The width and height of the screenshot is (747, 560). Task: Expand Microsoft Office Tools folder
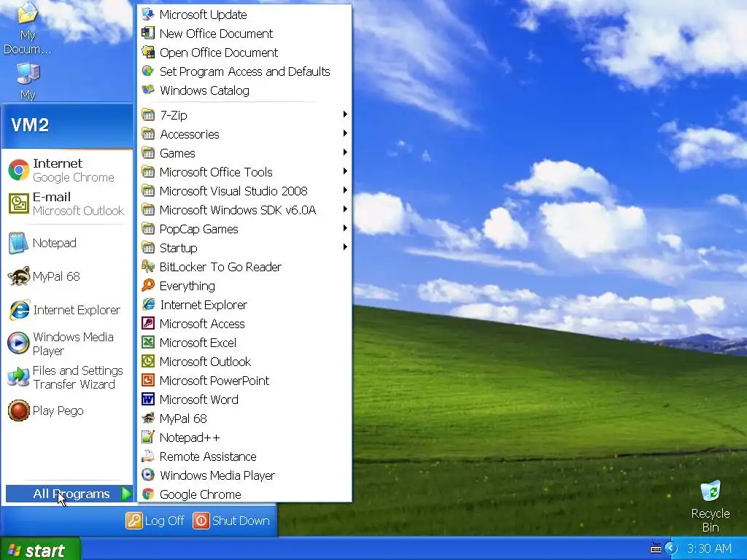click(x=244, y=172)
